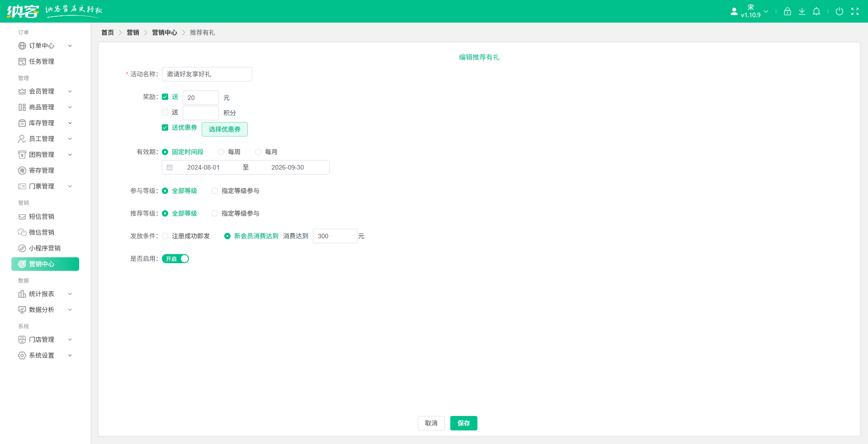Click the 寄存管理 sidebar icon
This screenshot has height=444, width=868.
[22, 170]
